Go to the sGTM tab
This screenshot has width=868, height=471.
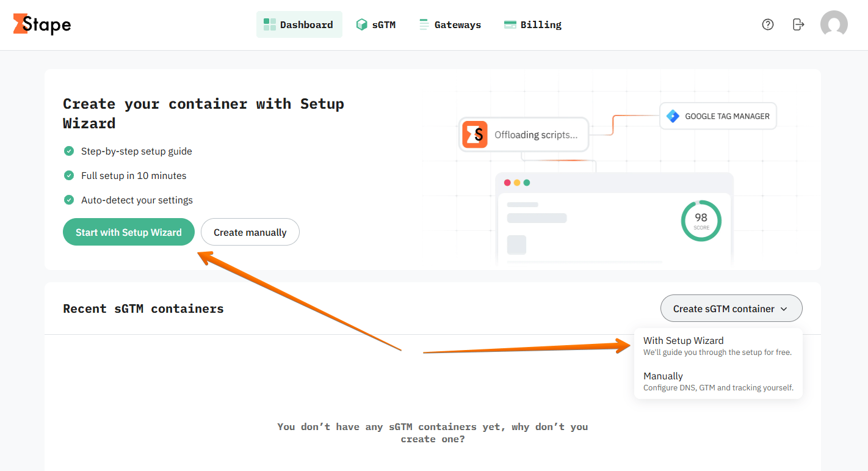(376, 24)
